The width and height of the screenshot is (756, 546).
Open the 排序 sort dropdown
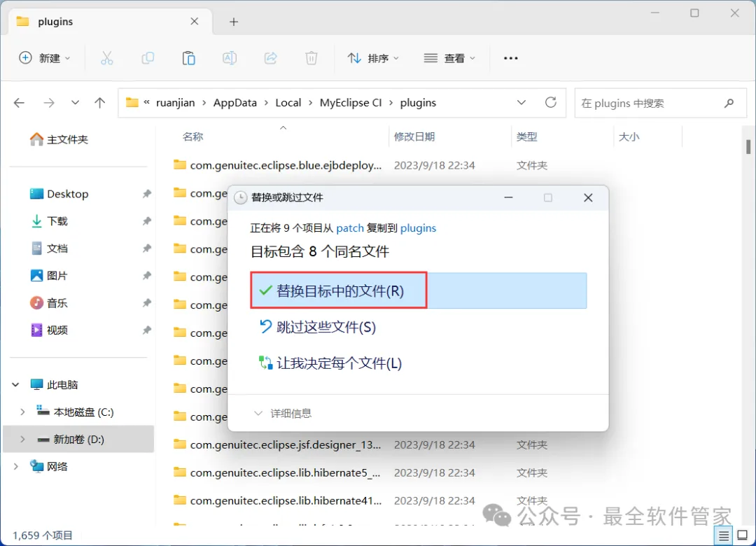tap(373, 58)
